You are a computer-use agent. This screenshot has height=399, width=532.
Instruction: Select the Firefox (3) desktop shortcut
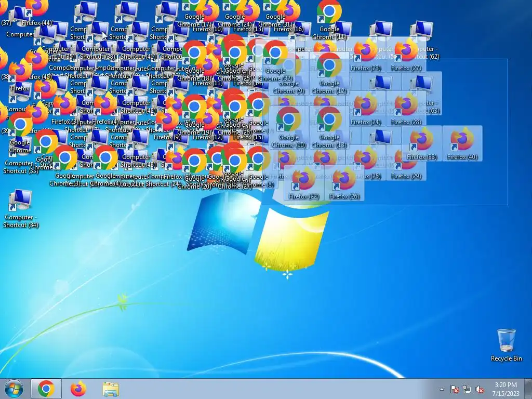(x=64, y=109)
